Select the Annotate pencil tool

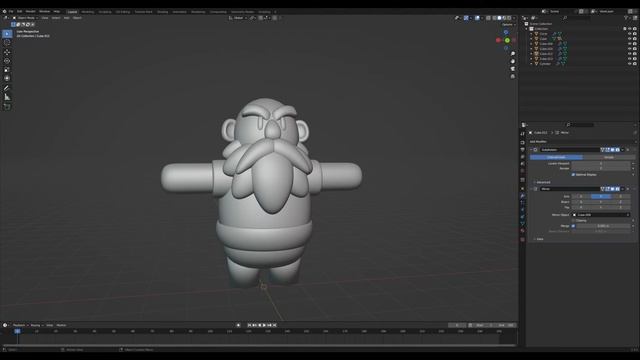[7, 88]
